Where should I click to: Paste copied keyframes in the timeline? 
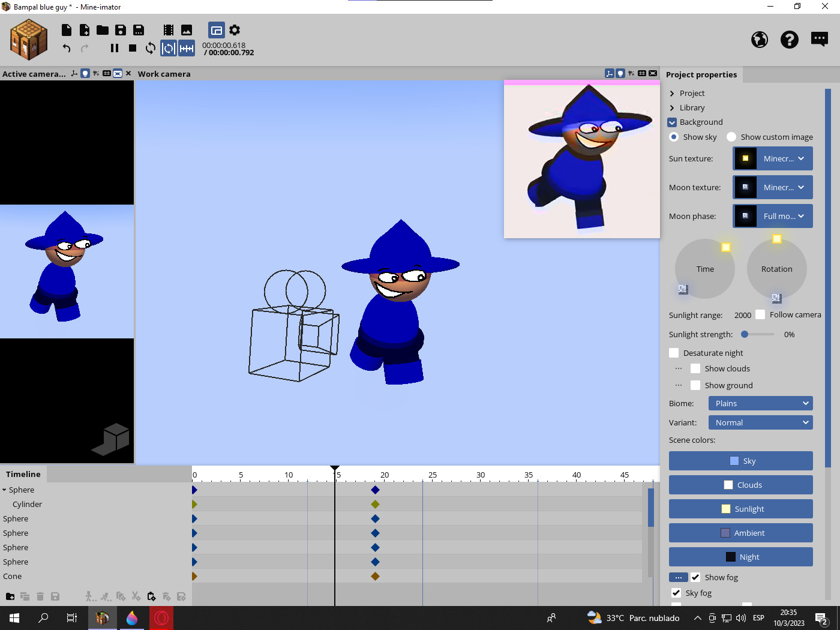(x=151, y=596)
